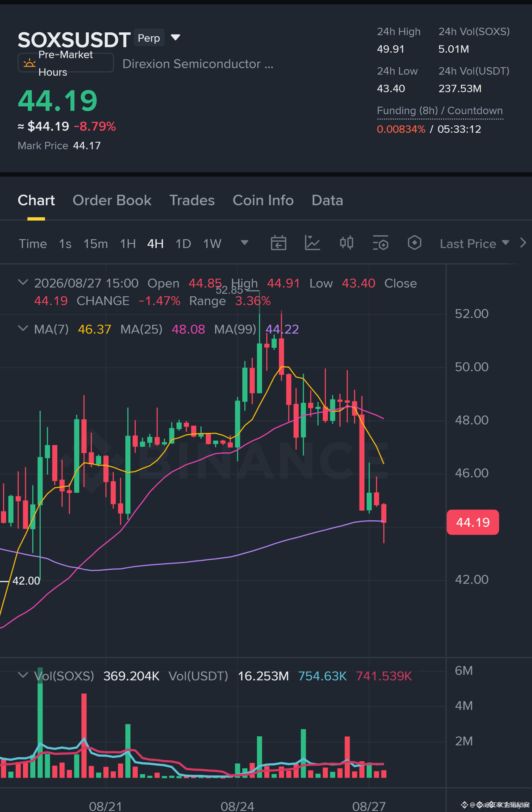532x812 pixels.
Task: Collapse the Vol(SOXS) legend chevron
Action: [x=23, y=675]
